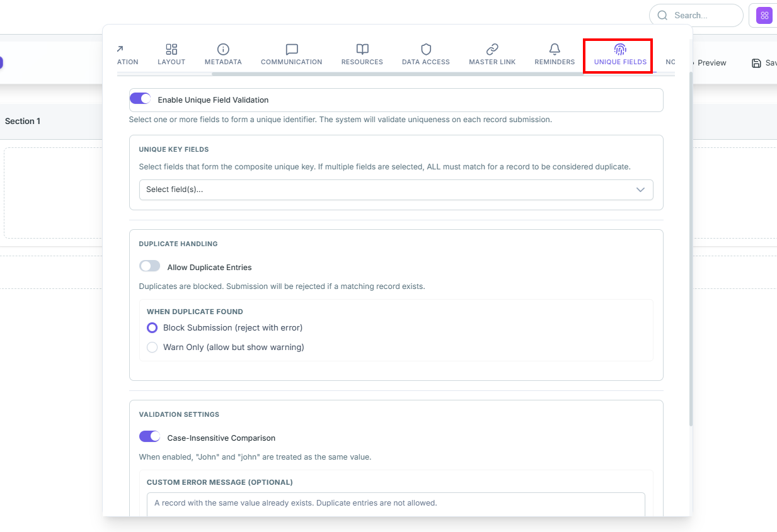Select Block Submission radio option
The height and width of the screenshot is (532, 777).
click(152, 327)
